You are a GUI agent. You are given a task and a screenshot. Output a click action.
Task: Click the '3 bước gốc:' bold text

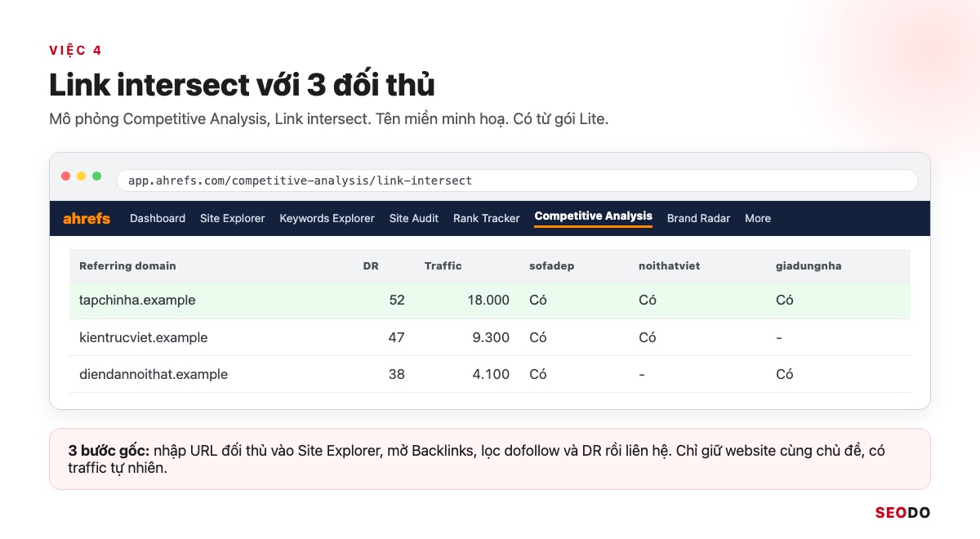108,450
